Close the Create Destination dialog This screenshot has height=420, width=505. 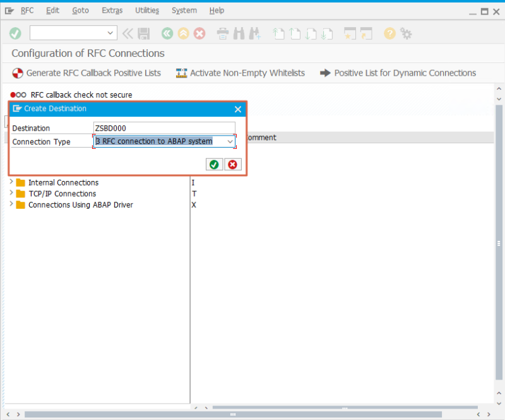pyautogui.click(x=238, y=110)
